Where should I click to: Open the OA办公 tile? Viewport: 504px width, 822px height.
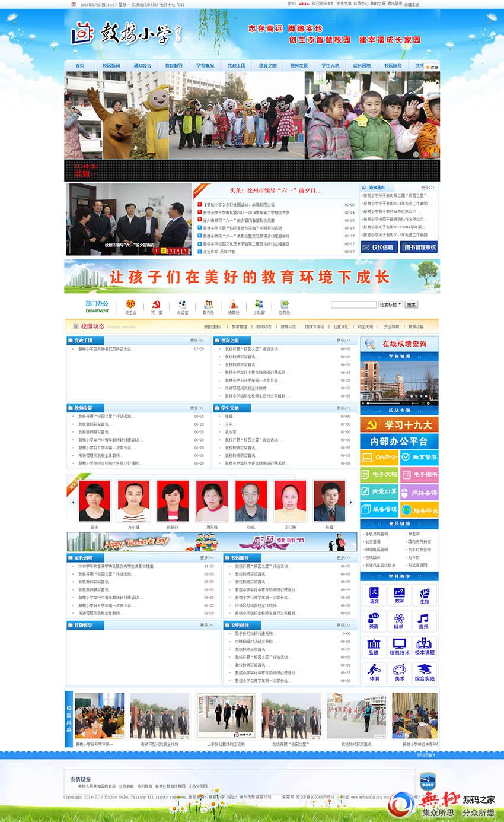click(379, 457)
